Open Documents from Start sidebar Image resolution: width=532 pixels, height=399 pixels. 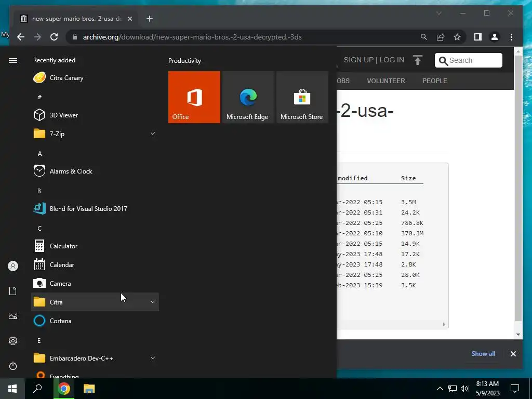13,291
